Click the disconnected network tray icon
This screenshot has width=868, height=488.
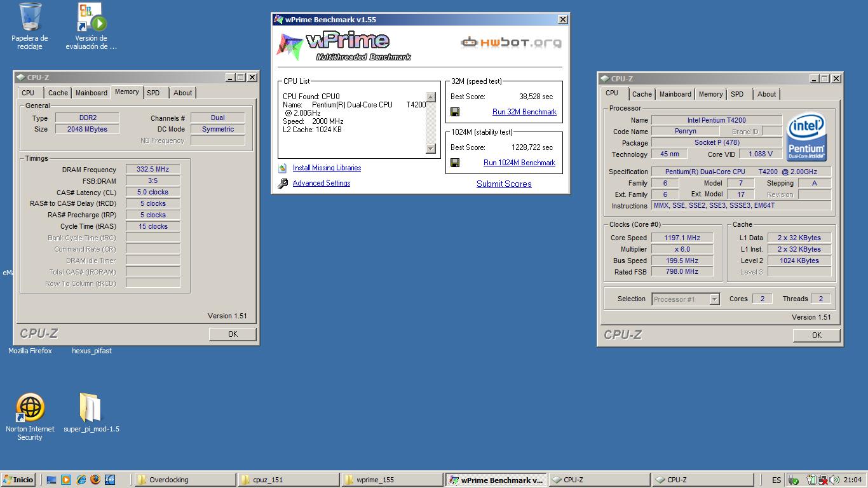click(823, 480)
